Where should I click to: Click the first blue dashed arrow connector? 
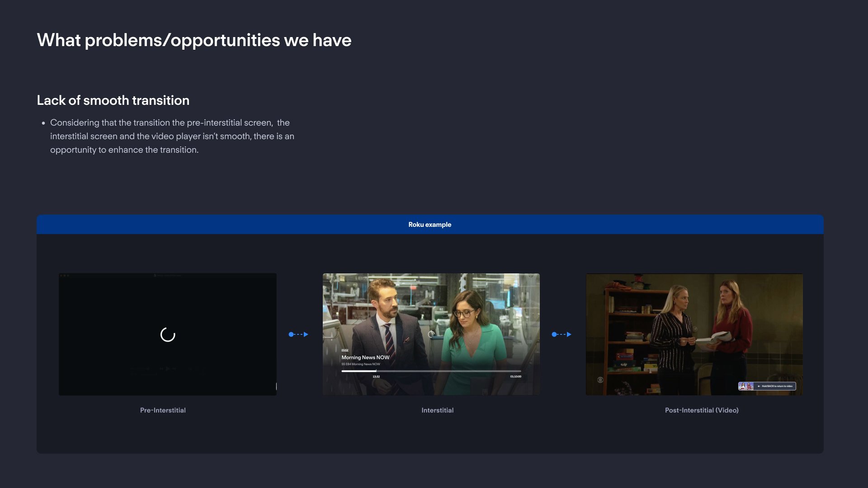coord(298,334)
